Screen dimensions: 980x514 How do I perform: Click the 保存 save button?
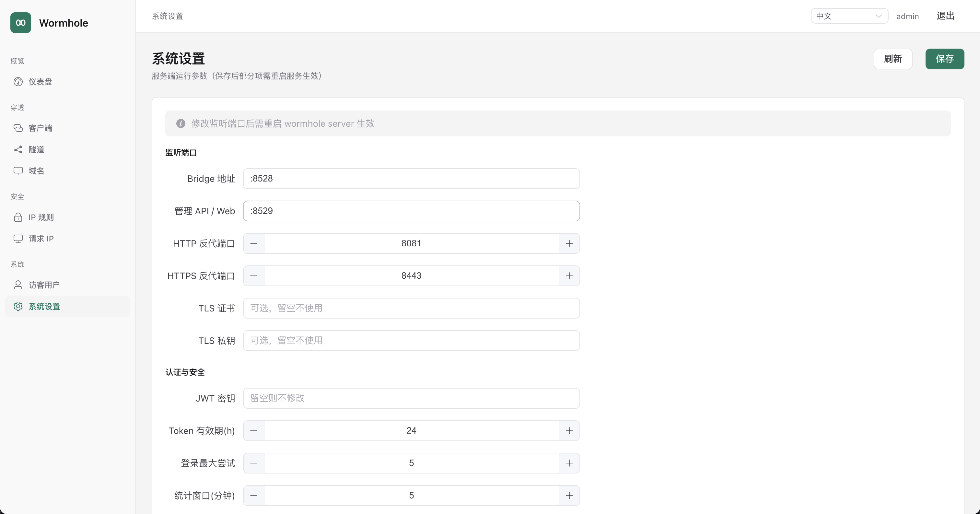945,59
